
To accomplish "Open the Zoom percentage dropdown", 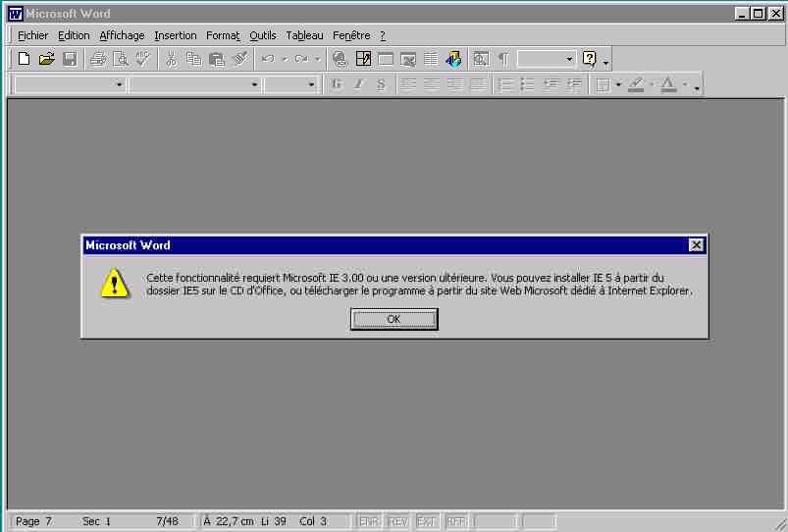I will (x=569, y=59).
